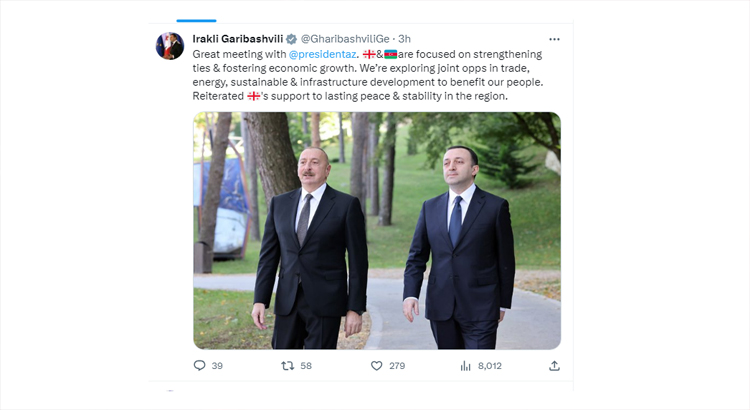Click the 39 replies count
Screen dimensions: 750x410
click(x=217, y=366)
